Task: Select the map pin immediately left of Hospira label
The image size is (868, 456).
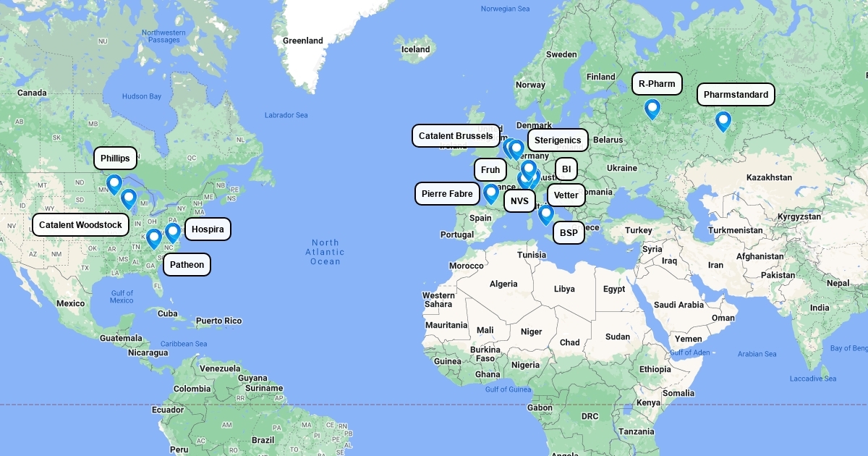Action: point(172,232)
